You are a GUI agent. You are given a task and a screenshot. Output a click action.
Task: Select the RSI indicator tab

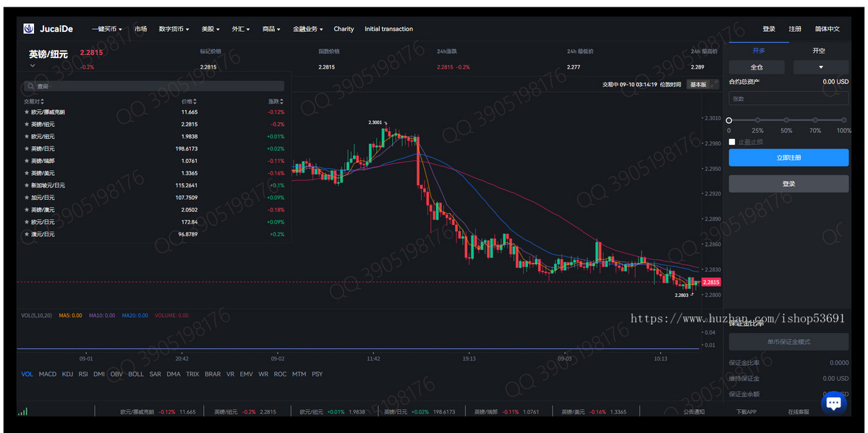click(x=83, y=374)
